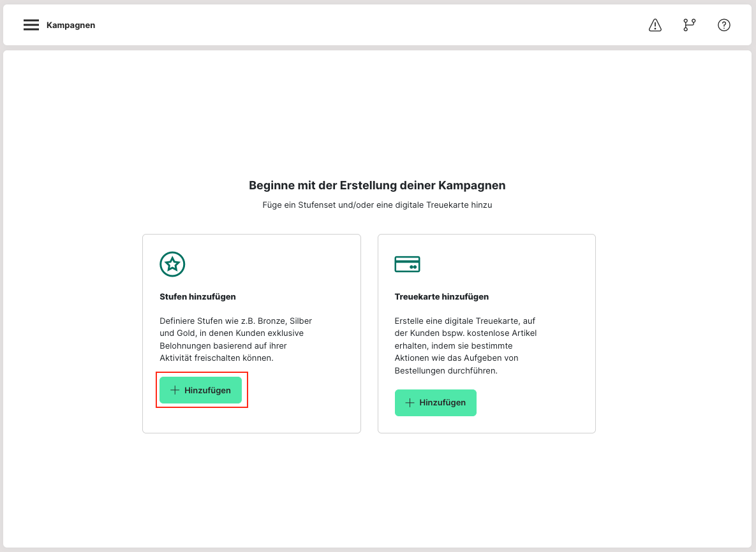Click the star icon above Stufen hinzufügen
Viewport: 756px width, 552px height.
pos(172,264)
